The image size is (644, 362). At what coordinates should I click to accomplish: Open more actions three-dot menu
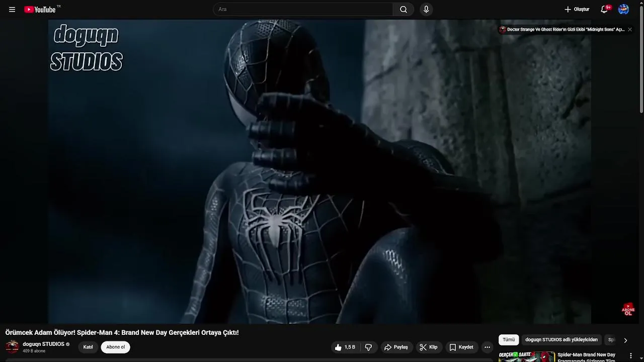487,347
